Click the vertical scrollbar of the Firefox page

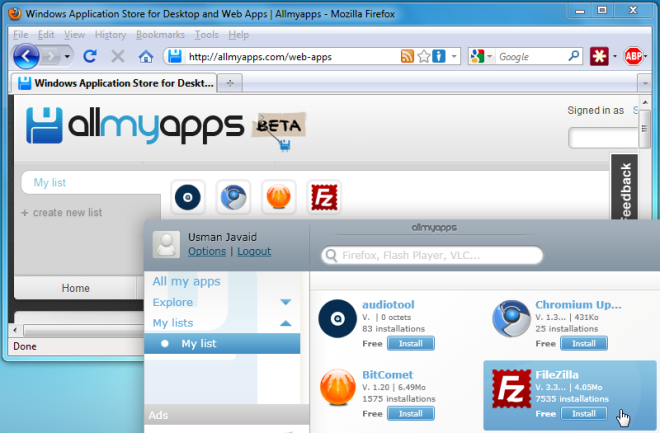tap(645, 130)
